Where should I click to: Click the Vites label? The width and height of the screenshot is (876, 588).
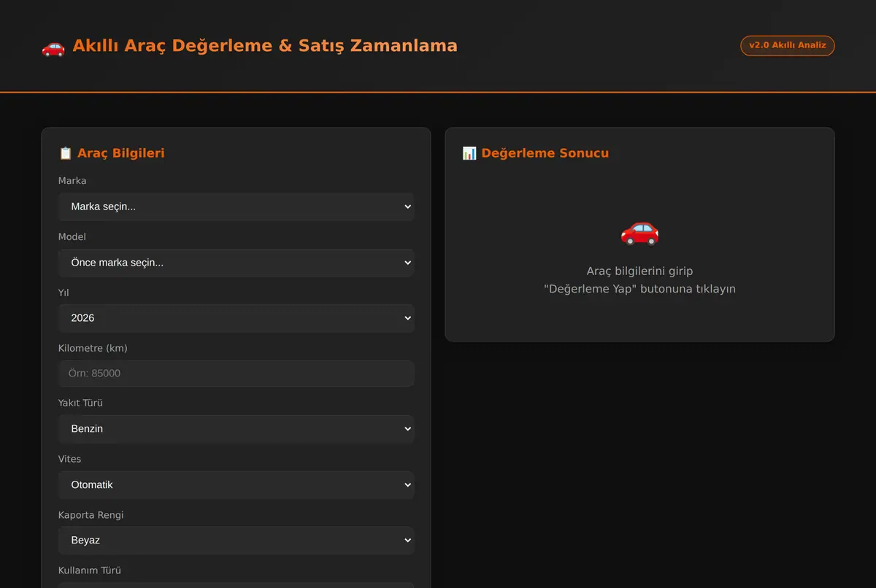click(x=70, y=460)
